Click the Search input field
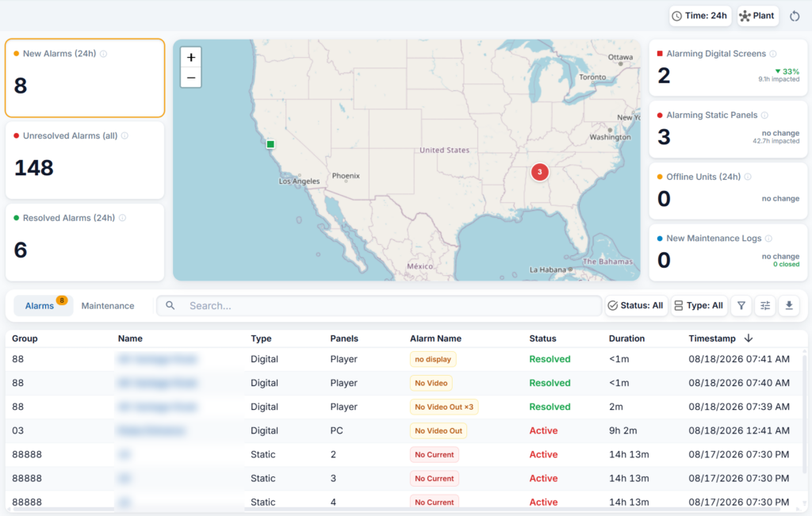This screenshot has height=516, width=812. tap(379, 306)
